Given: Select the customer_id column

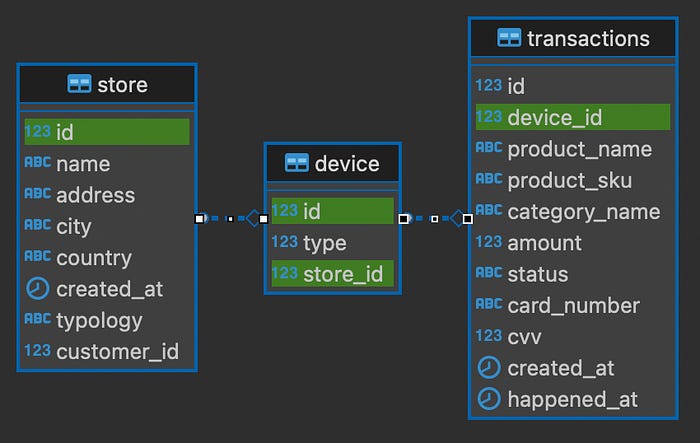Looking at the screenshot, I should [x=107, y=351].
